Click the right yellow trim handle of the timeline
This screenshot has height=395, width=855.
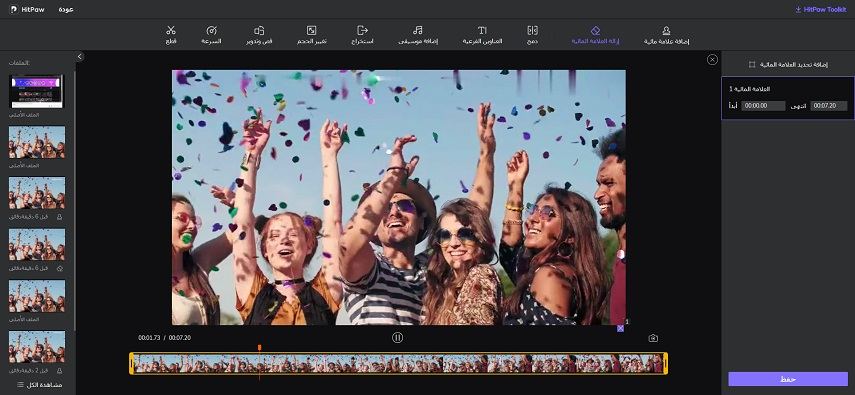(665, 363)
